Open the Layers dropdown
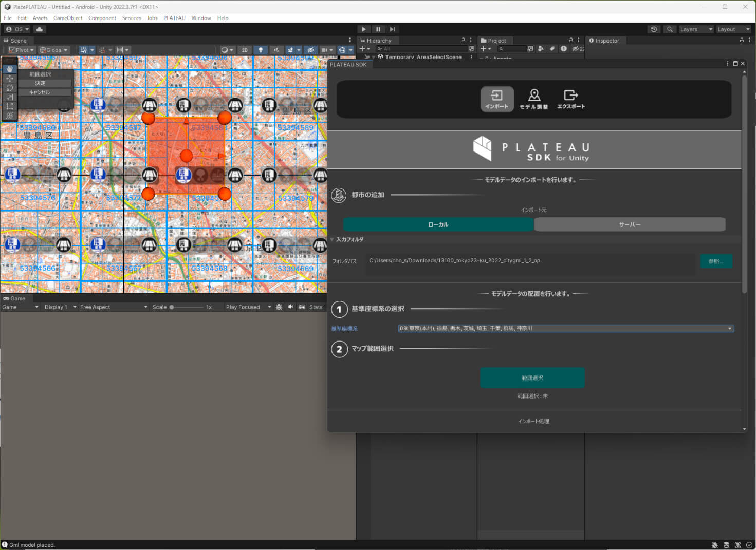The width and height of the screenshot is (756, 550). pos(696,29)
